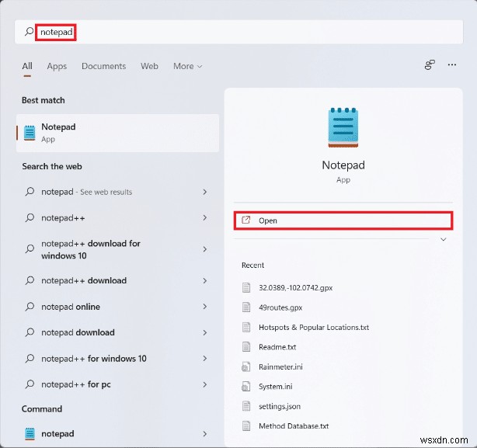
Task: Click the search input containing 'notepad'
Action: click(x=238, y=32)
